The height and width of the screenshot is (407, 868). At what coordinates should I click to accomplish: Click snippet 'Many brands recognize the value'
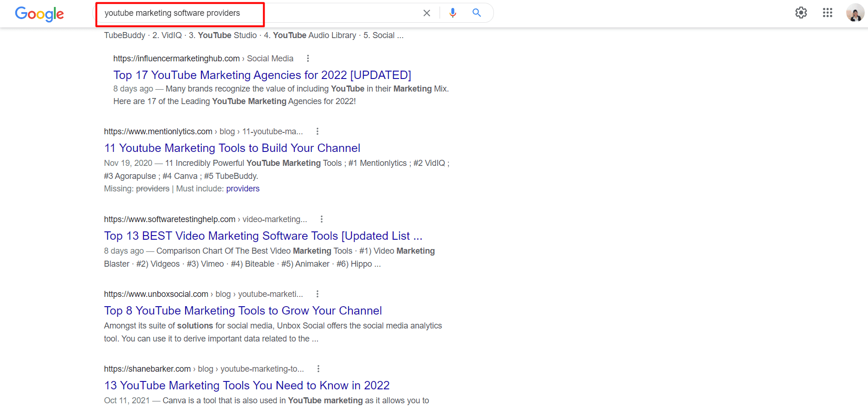[224, 89]
